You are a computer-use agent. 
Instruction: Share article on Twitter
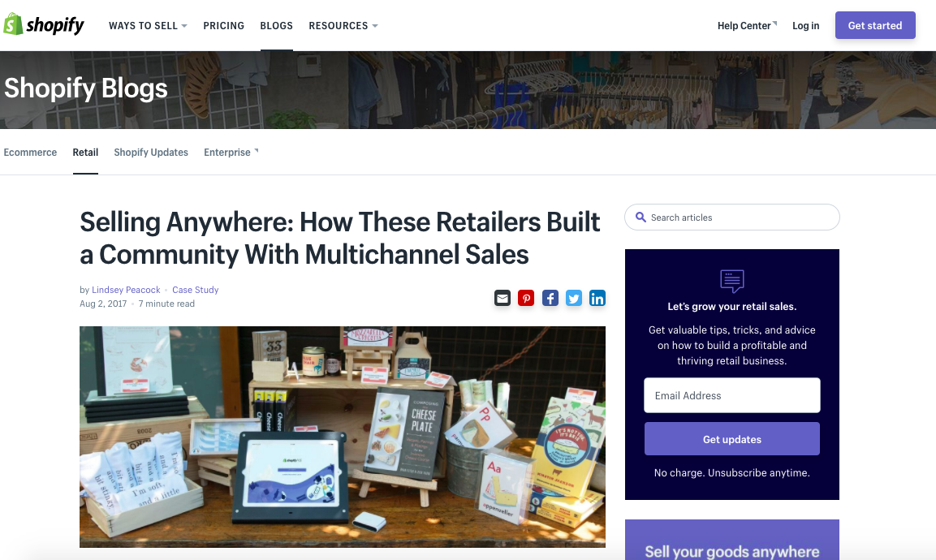(574, 298)
